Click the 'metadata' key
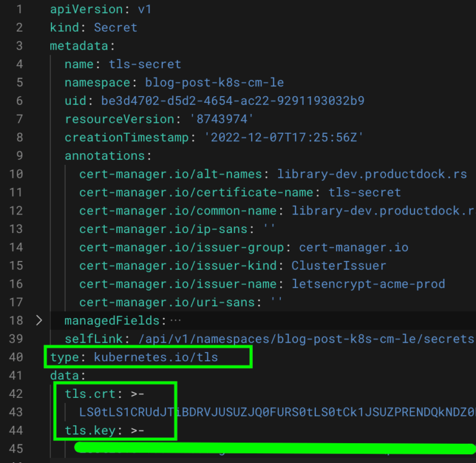 pyautogui.click(x=79, y=46)
